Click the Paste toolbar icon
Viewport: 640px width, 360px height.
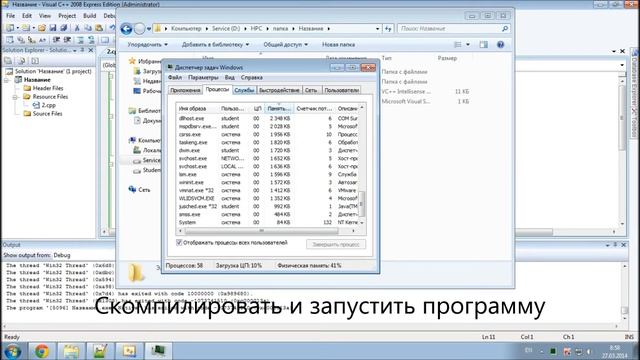(x=99, y=28)
